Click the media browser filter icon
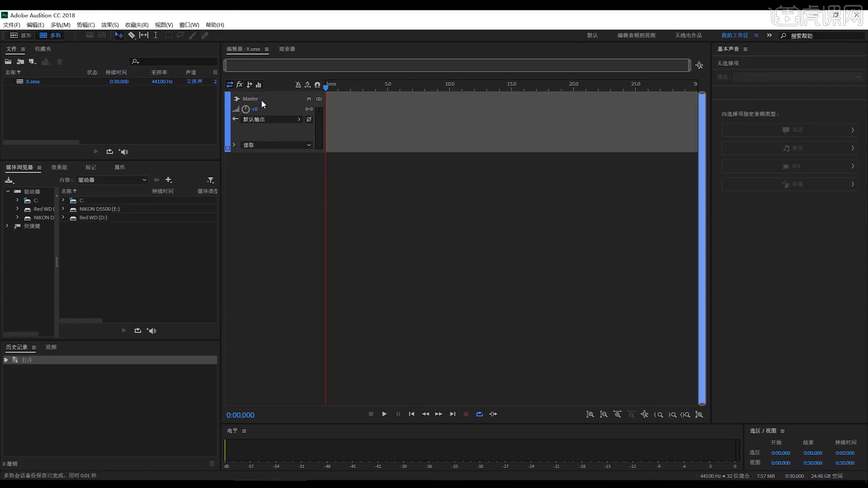The width and height of the screenshot is (868, 488). click(210, 180)
